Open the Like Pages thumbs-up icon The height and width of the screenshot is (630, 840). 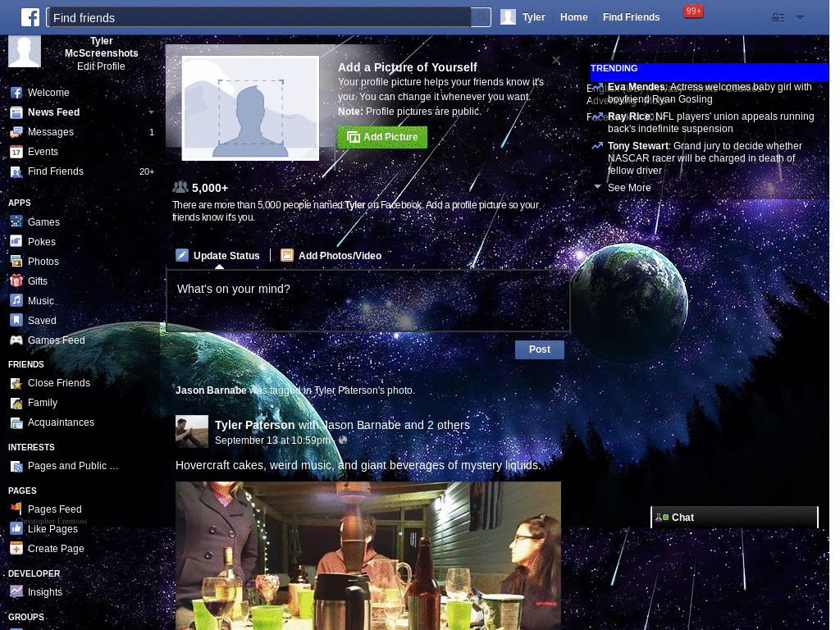pos(16,529)
